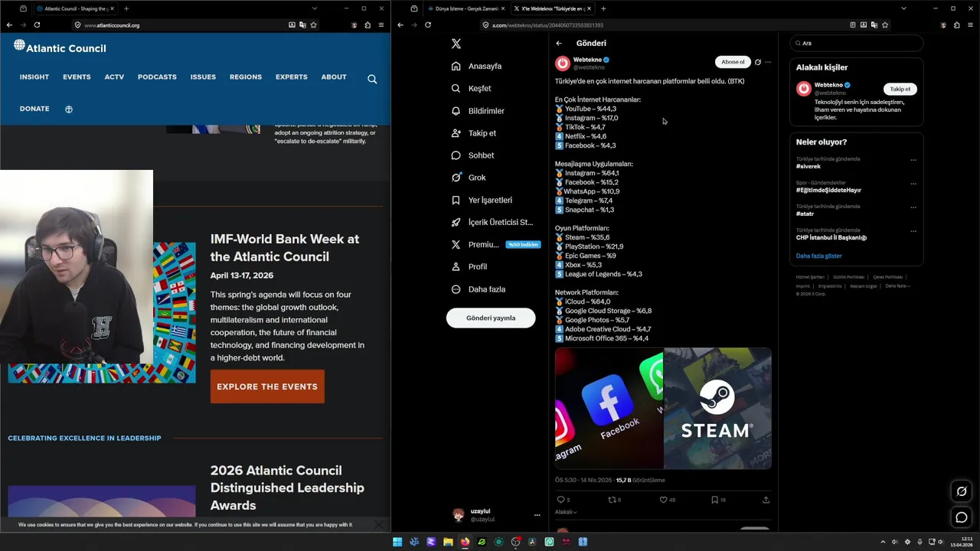Open the tab list dropdown in the X window
Image resolution: width=980 pixels, height=551 pixels.
(x=903, y=8)
